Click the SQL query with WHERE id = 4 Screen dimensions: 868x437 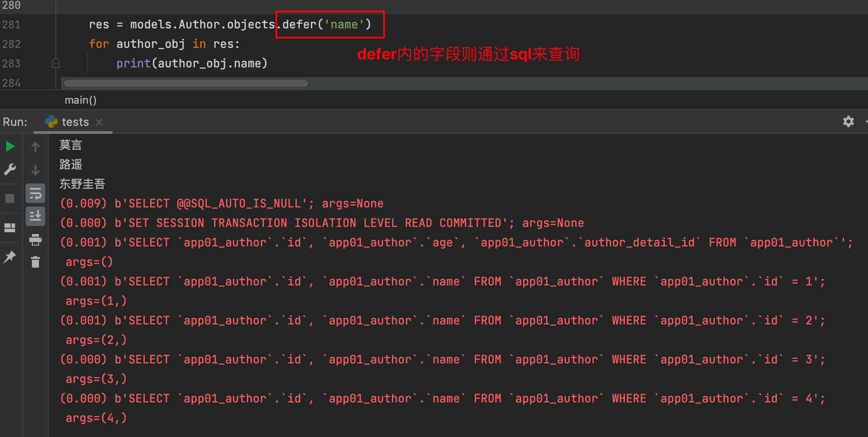click(x=443, y=398)
